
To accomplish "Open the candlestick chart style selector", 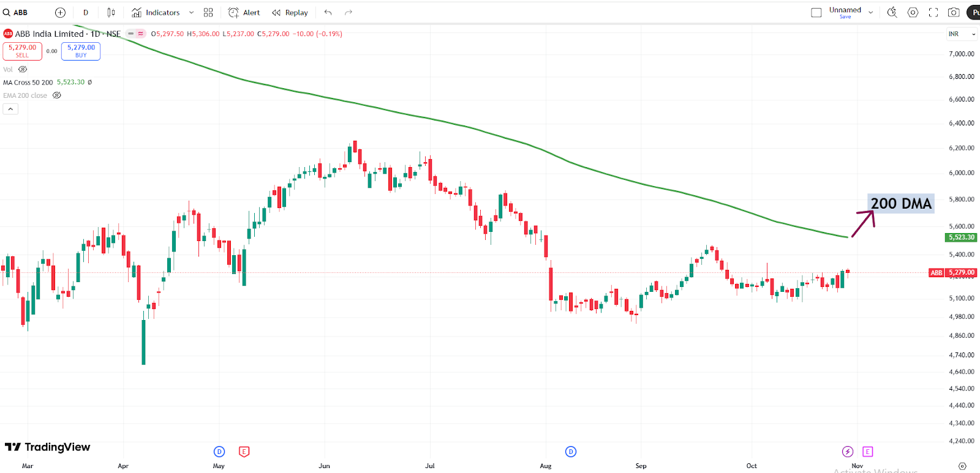I will click(111, 12).
